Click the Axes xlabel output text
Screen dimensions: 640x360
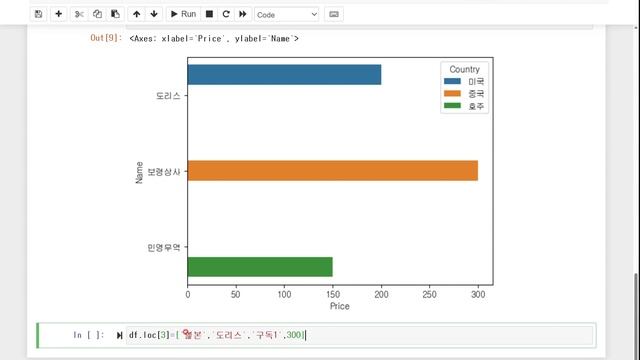point(214,38)
